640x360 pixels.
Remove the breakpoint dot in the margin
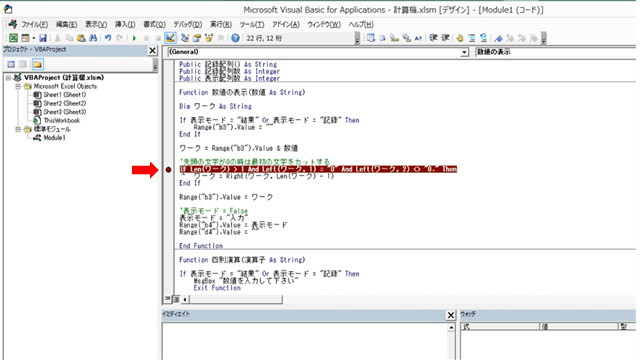pyautogui.click(x=169, y=169)
